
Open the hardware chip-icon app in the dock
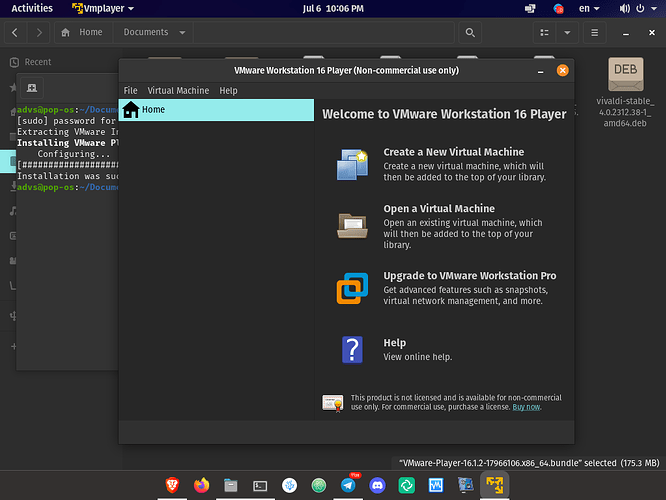465,485
